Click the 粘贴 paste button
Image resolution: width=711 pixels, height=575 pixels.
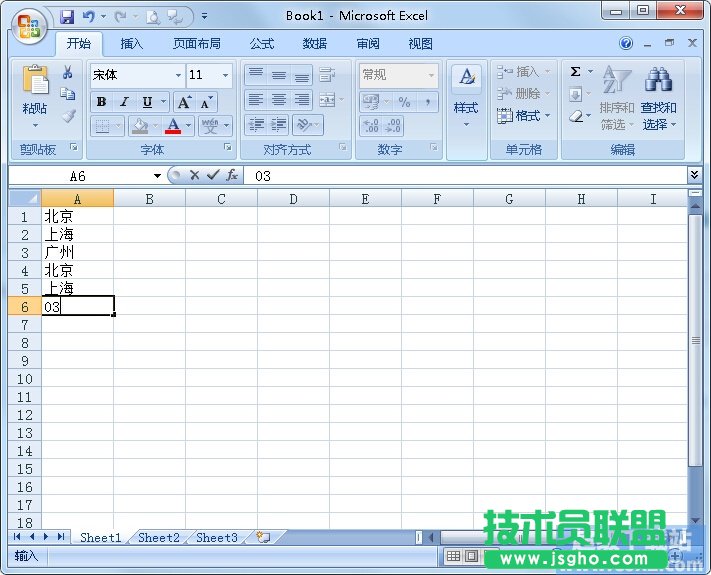point(35,95)
